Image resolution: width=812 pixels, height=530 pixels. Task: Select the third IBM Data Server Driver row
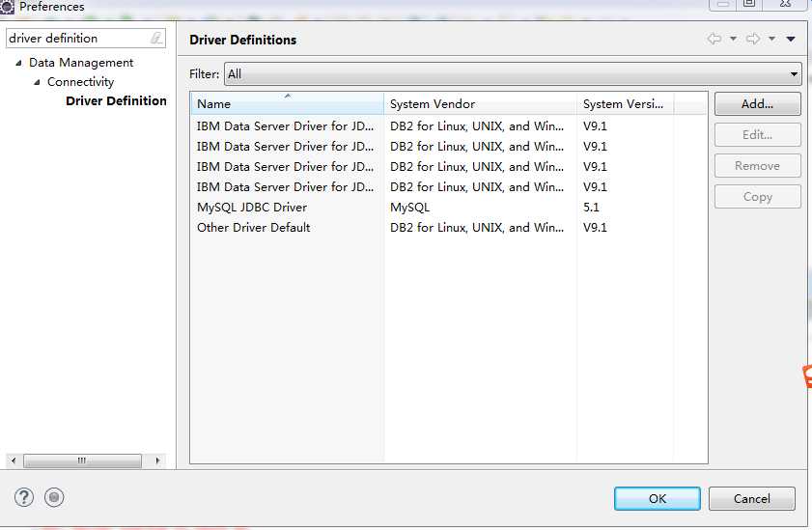pos(448,167)
